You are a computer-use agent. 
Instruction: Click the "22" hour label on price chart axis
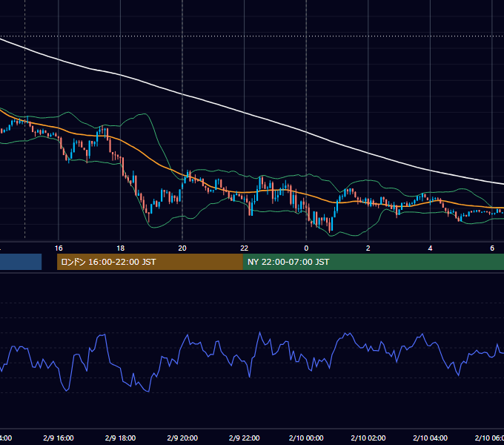tap(245, 248)
